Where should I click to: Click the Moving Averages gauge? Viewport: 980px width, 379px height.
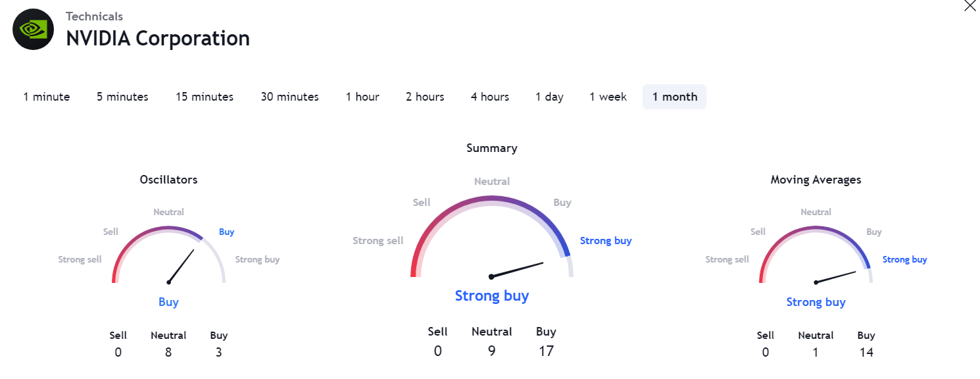point(816,255)
